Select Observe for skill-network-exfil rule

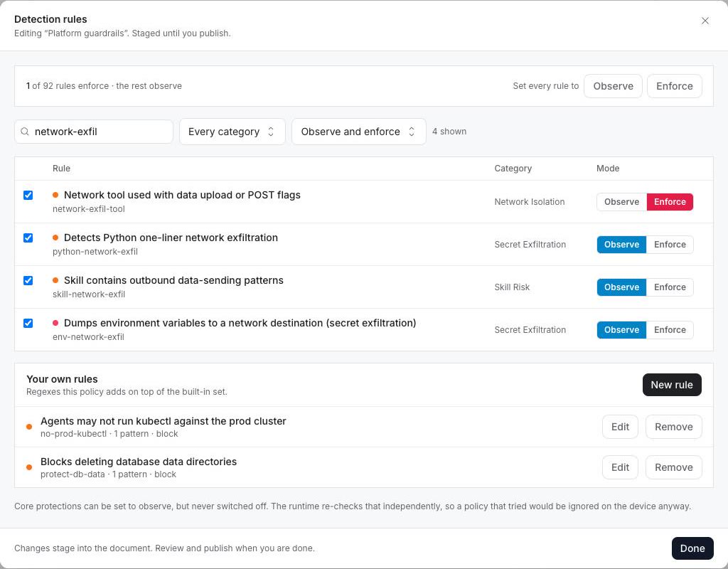[621, 287]
